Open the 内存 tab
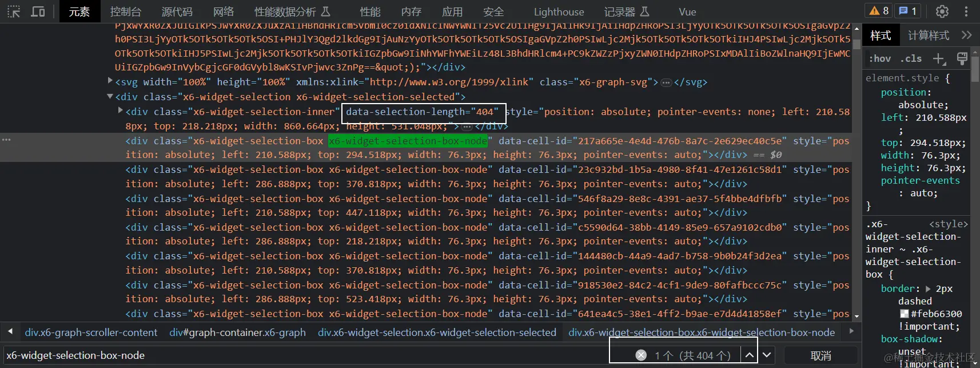Viewport: 980px width, 368px height. (x=411, y=11)
